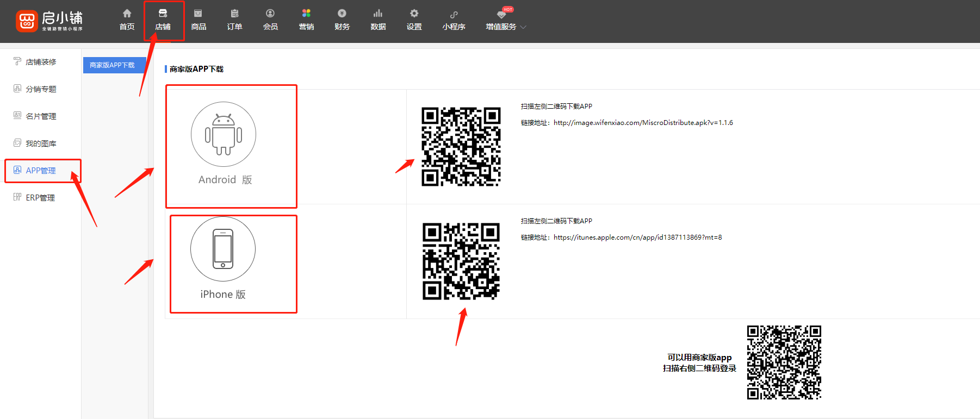Open 名片管理 in the sidebar
The height and width of the screenshot is (419, 980).
click(41, 116)
